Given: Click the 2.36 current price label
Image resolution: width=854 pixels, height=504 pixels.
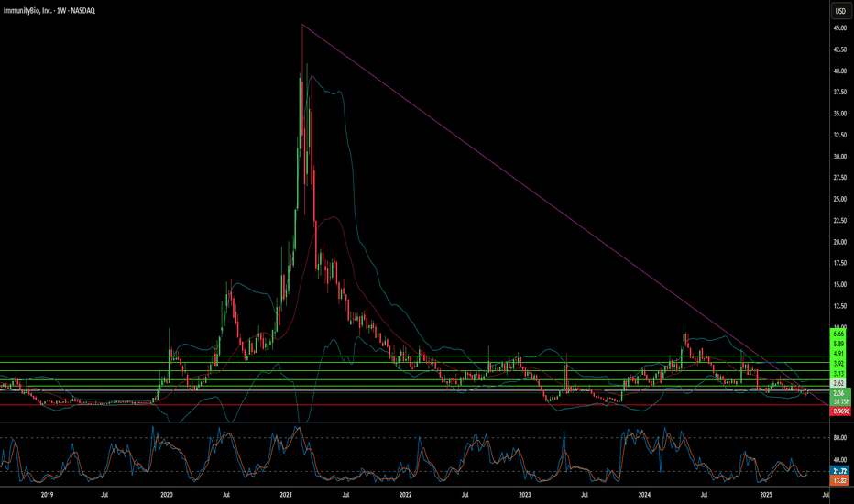Looking at the screenshot, I should (x=841, y=393).
